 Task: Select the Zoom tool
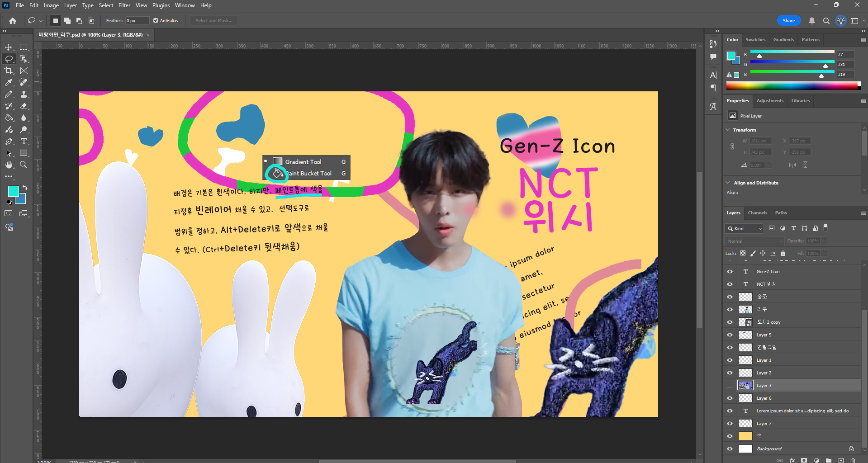(24, 165)
